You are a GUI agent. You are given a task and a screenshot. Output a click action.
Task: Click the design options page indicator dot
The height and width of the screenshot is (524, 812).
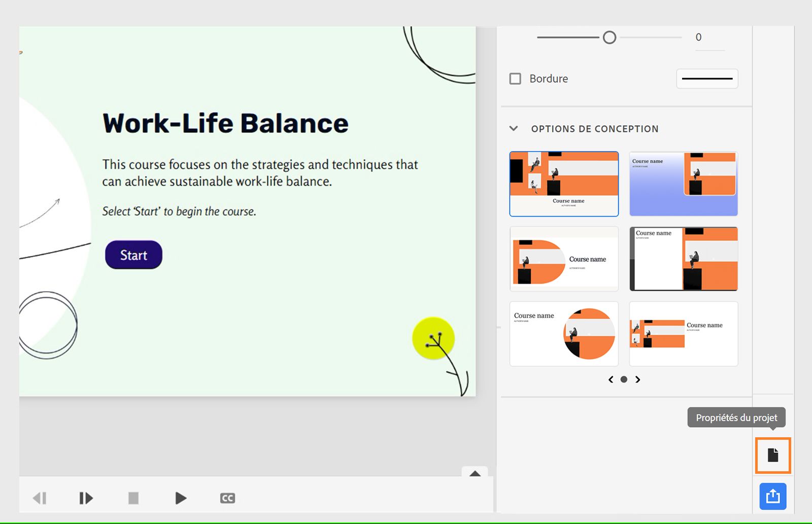pos(624,379)
